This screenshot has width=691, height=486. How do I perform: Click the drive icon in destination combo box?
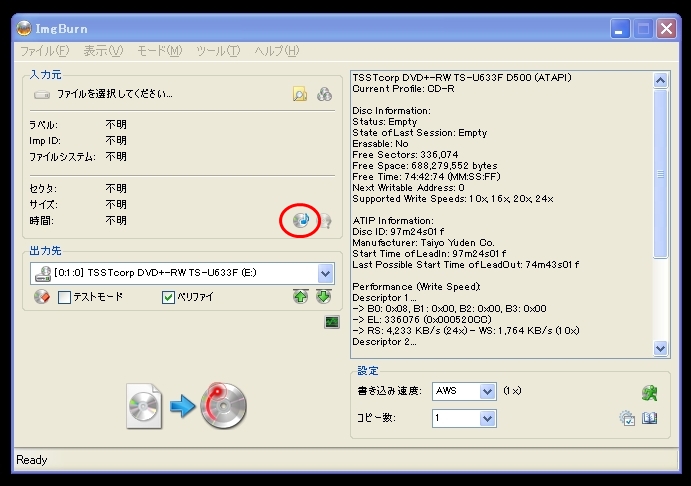pos(43,273)
